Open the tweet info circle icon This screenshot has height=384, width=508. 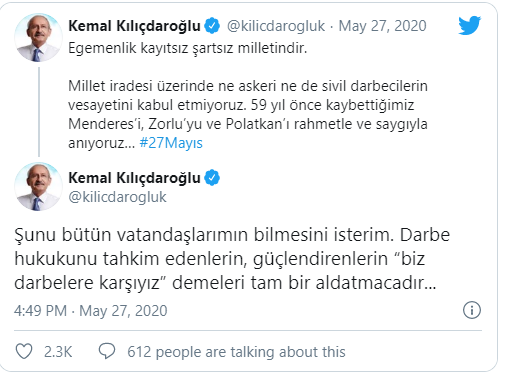coord(472,310)
